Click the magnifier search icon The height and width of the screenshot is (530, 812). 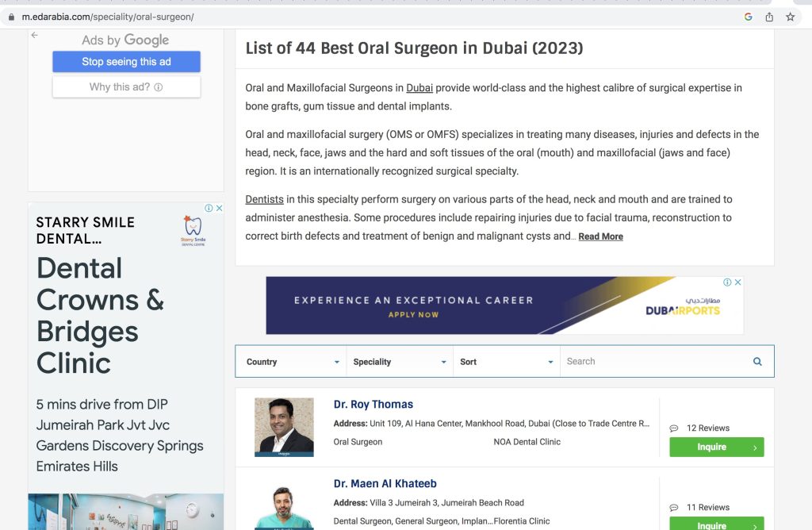click(757, 362)
